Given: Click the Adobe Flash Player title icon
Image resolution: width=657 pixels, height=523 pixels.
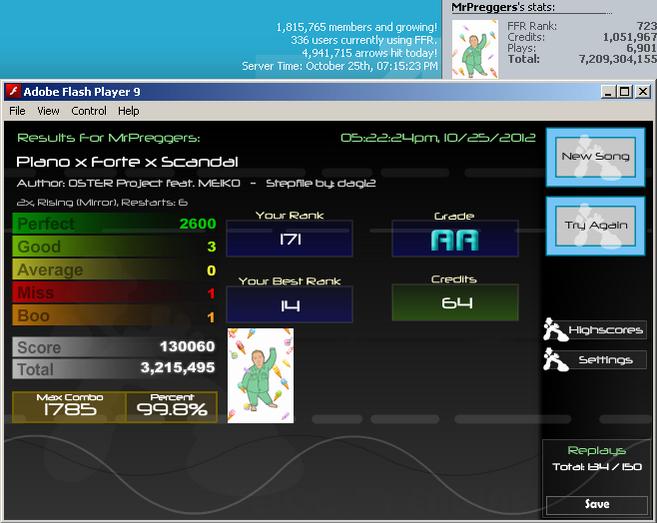Looking at the screenshot, I should (x=14, y=91).
